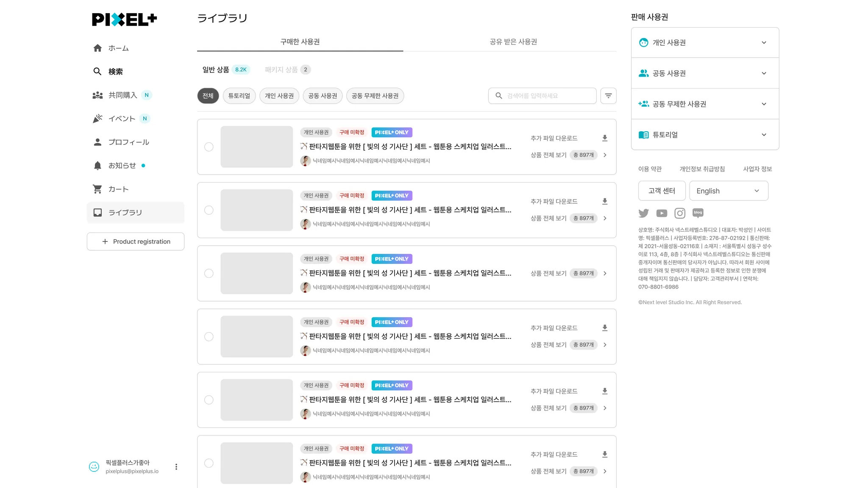Open the Twitter social icon

coord(643,213)
